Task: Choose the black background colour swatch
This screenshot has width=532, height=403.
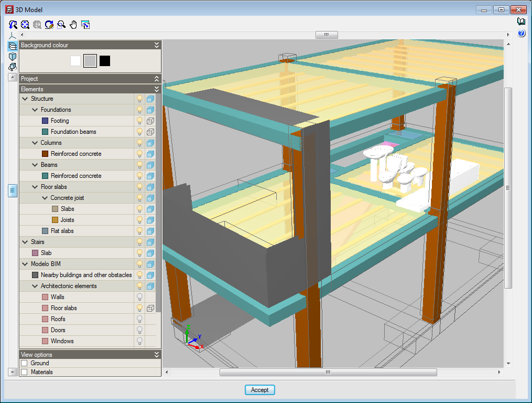Action: [x=105, y=61]
